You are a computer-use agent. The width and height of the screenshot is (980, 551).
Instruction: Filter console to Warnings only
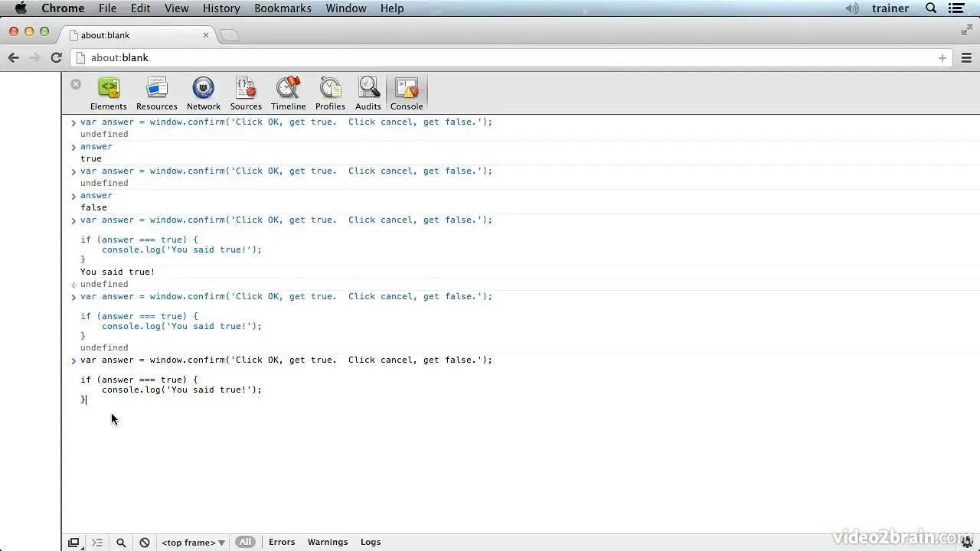[x=328, y=542]
